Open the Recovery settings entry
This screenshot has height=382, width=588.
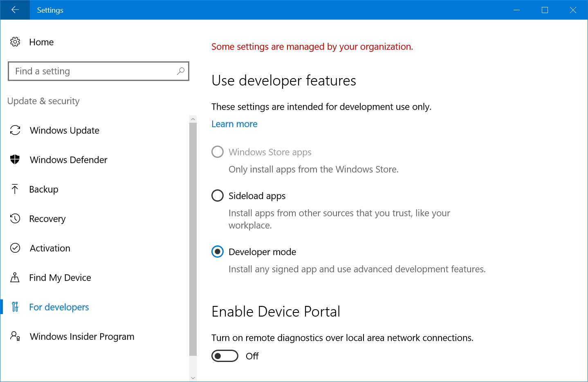[x=47, y=218]
